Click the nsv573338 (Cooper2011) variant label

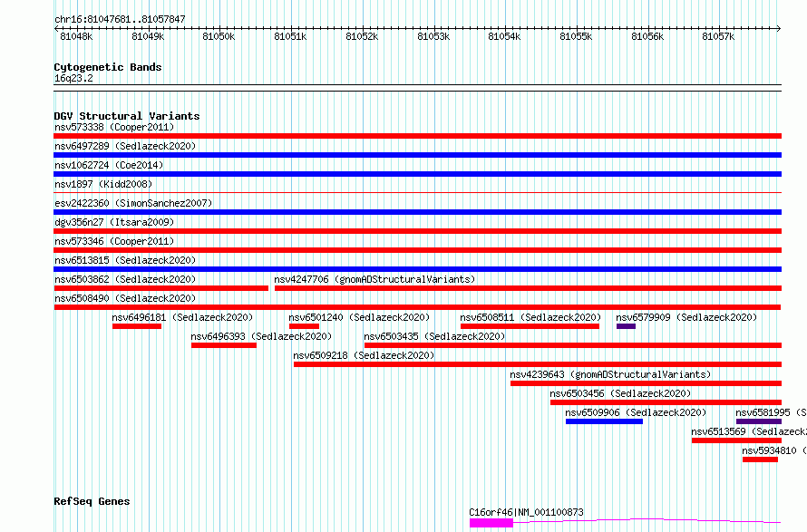coord(114,127)
